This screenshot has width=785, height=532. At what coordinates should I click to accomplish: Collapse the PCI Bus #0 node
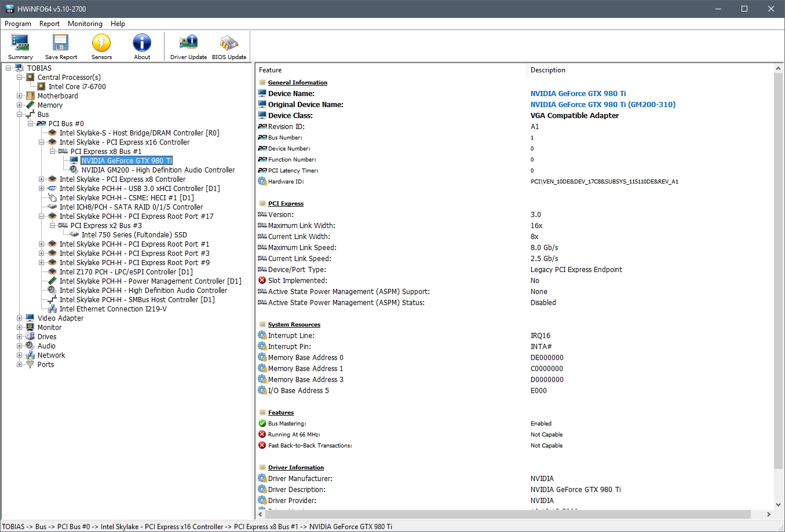pyautogui.click(x=31, y=124)
